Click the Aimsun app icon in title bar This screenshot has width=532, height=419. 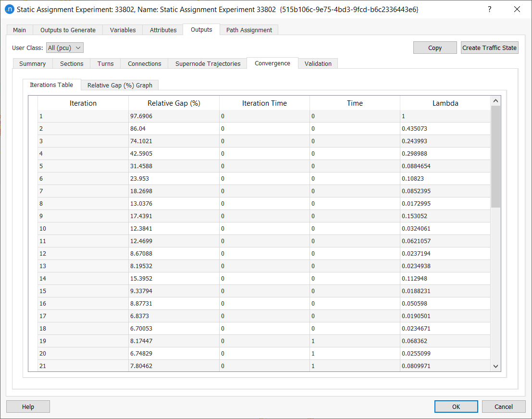click(9, 9)
